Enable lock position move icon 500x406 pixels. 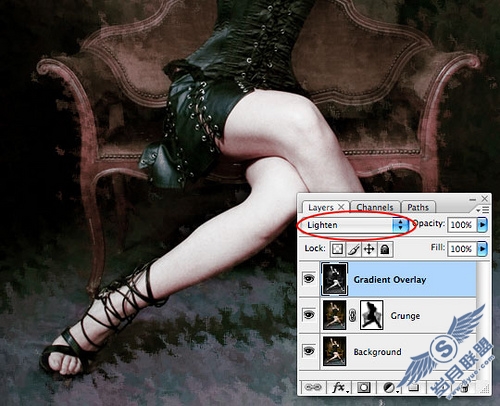point(369,249)
